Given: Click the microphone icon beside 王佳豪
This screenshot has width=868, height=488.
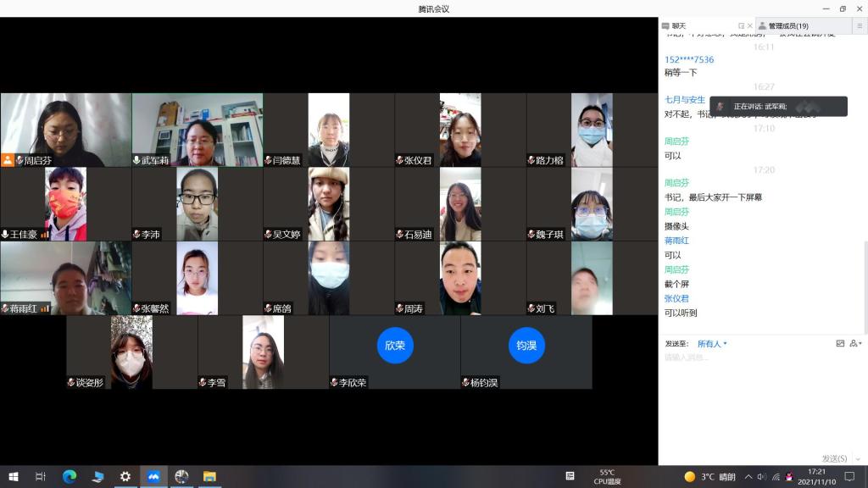Looking at the screenshot, I should click(5, 235).
